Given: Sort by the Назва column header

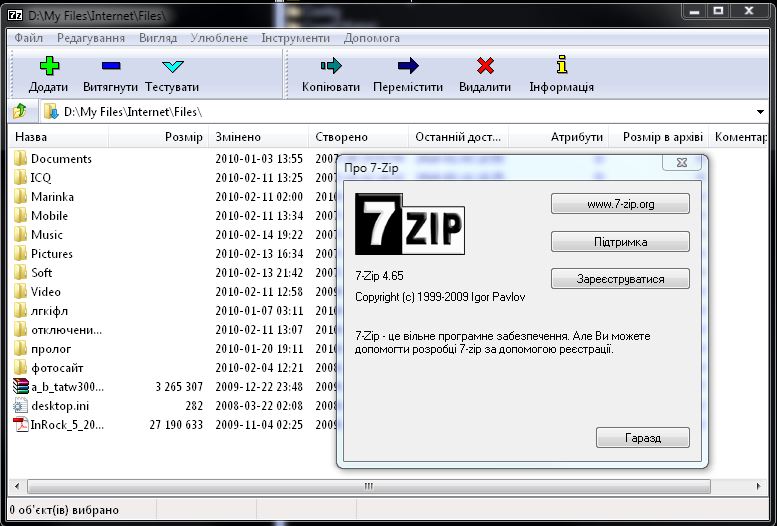Looking at the screenshot, I should (58, 137).
